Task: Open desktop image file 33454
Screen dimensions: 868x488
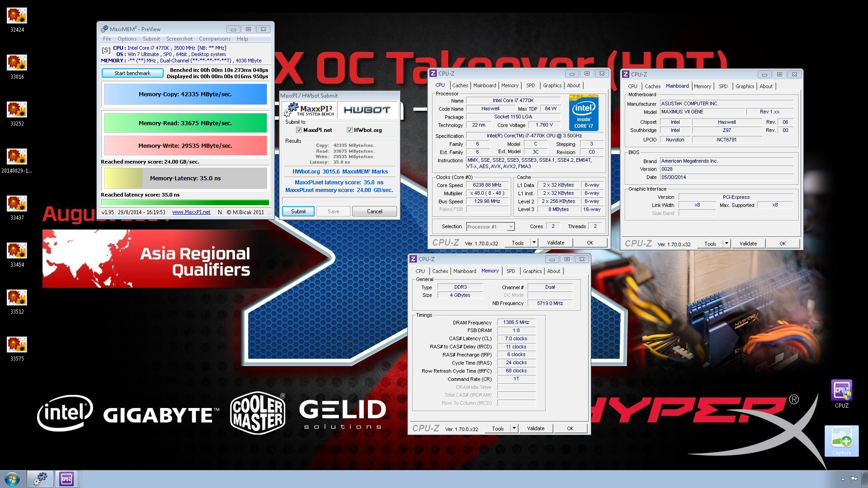Action: click(17, 255)
